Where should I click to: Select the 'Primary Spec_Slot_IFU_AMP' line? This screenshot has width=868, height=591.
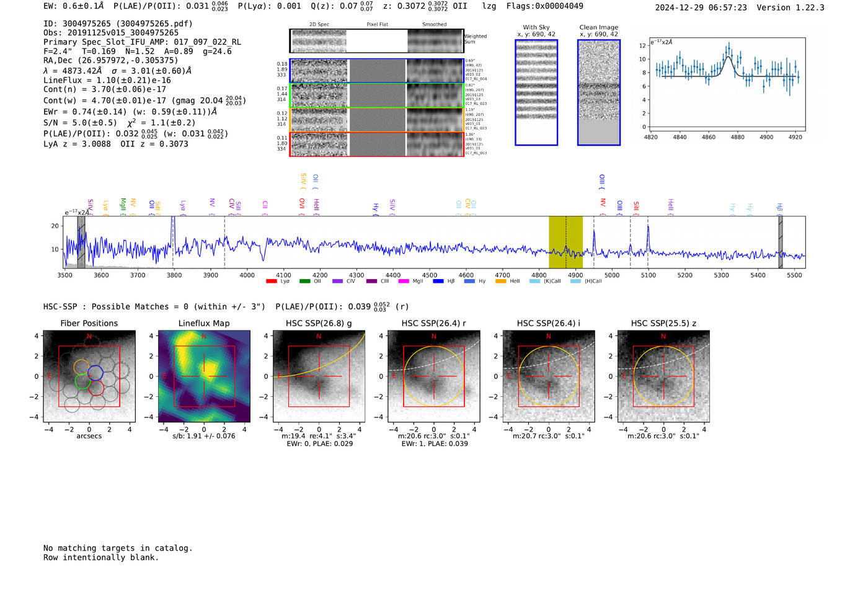[143, 42]
